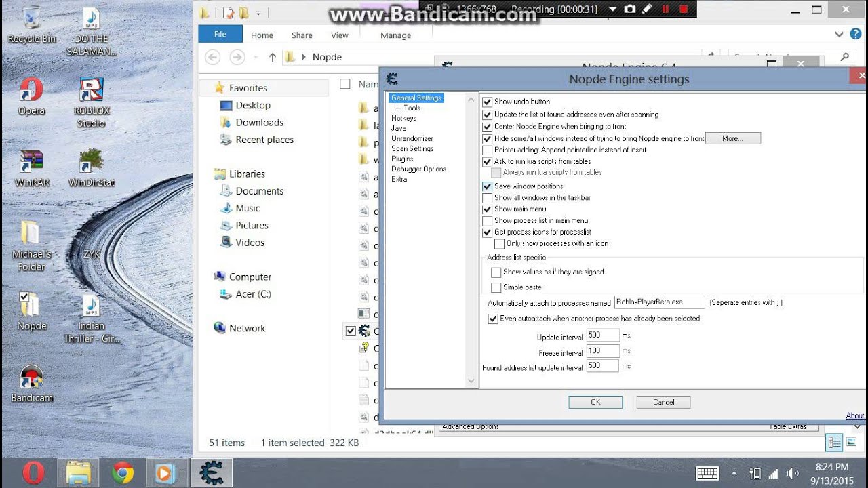Click Bandicam red stop recording button
Viewport: 868px width, 488px height.
pos(684,9)
